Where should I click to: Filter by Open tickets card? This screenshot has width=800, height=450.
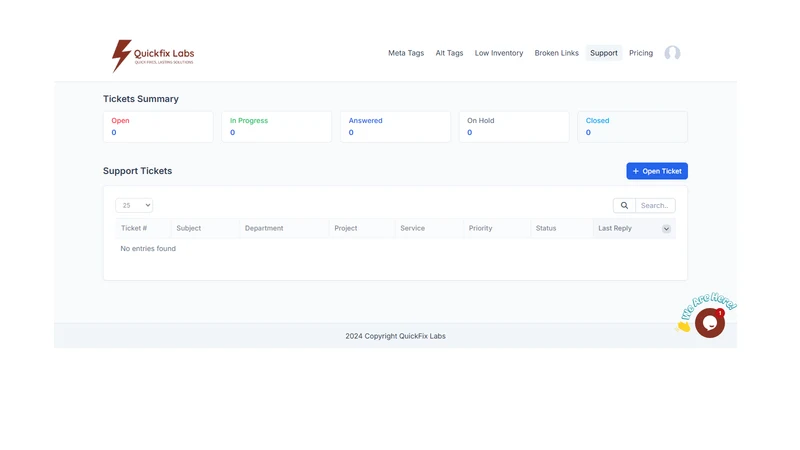[158, 127]
